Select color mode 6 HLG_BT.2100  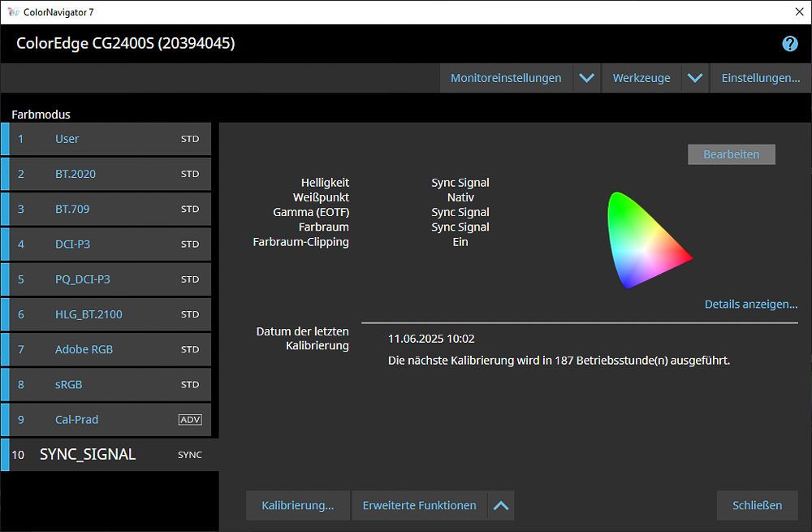106,314
